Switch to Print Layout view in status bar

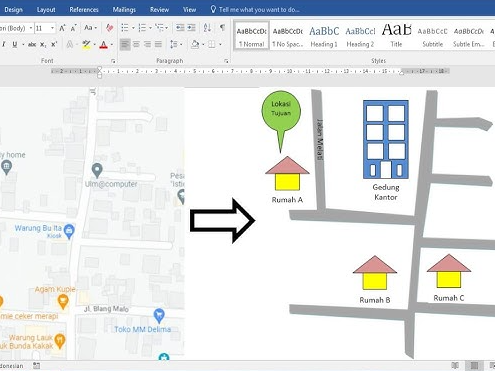pos(474,366)
